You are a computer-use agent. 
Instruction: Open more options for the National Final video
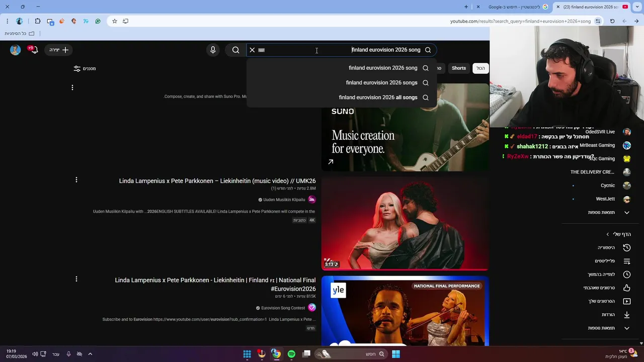76,279
